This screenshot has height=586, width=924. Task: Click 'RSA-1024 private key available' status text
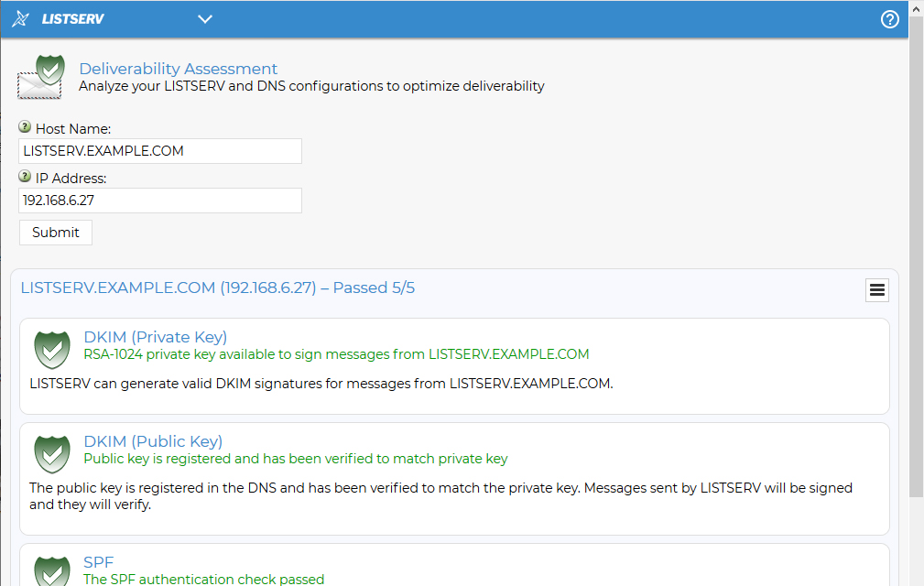[x=336, y=354]
